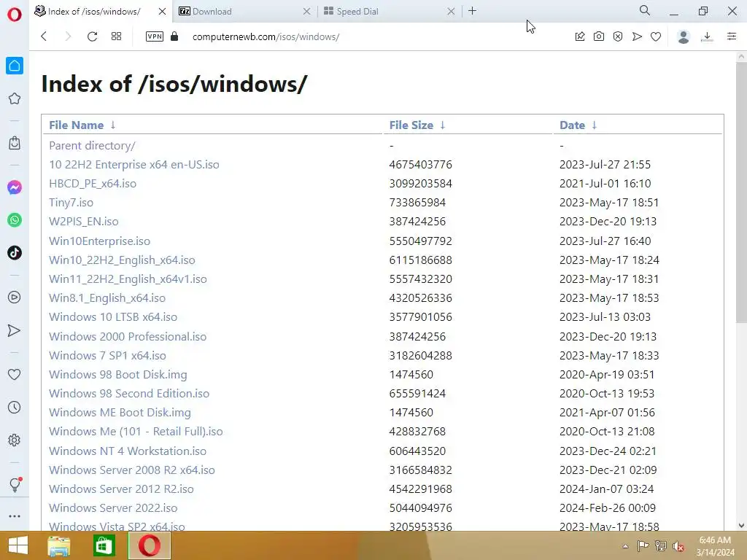Open Pinboards heart icon in sidebar
This screenshot has height=560, width=747.
pos(15,375)
